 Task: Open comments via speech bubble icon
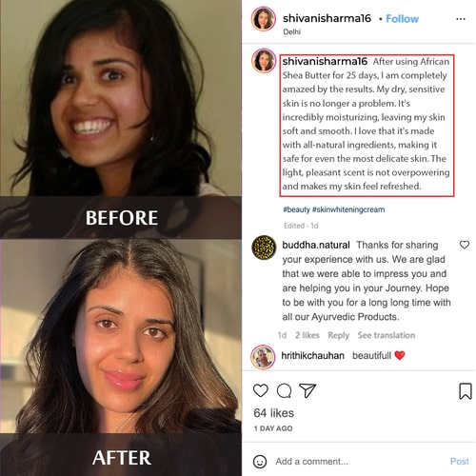point(284,390)
